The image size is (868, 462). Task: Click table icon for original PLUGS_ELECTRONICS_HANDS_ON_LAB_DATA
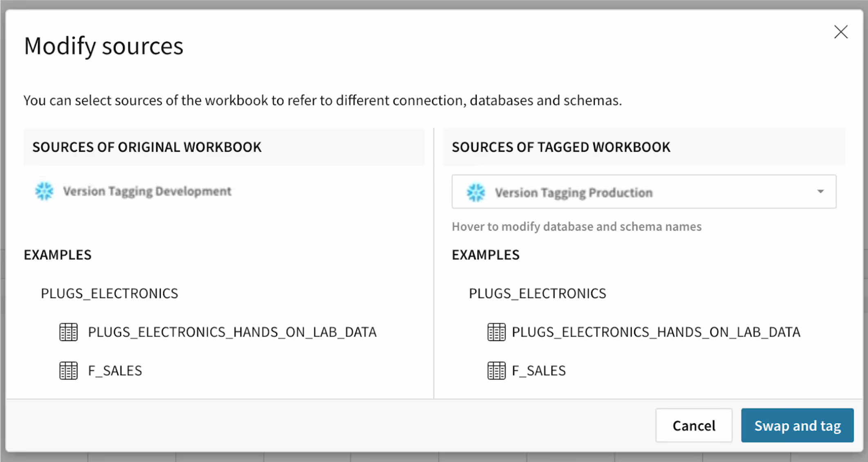pyautogui.click(x=68, y=332)
